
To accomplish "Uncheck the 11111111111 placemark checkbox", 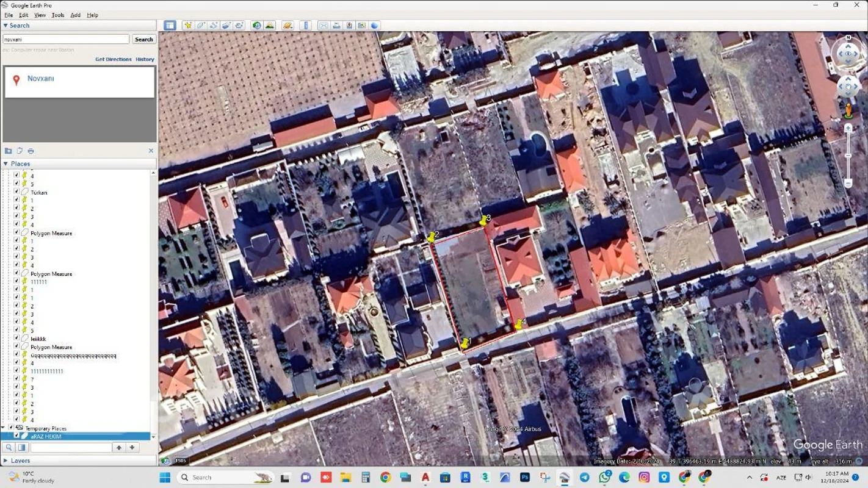I will tap(16, 371).
